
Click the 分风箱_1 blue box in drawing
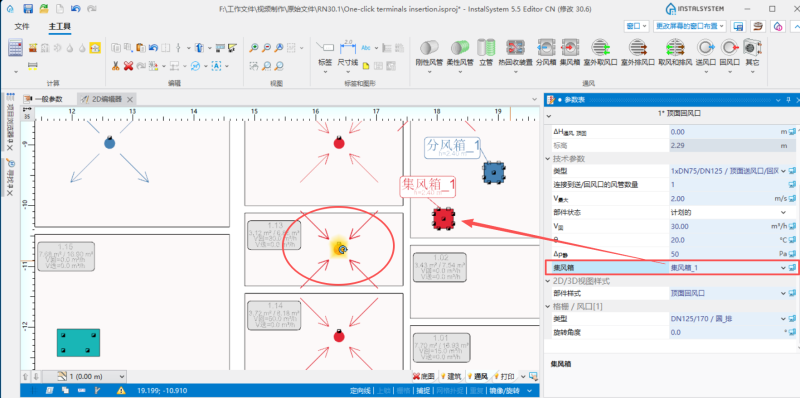click(x=494, y=172)
